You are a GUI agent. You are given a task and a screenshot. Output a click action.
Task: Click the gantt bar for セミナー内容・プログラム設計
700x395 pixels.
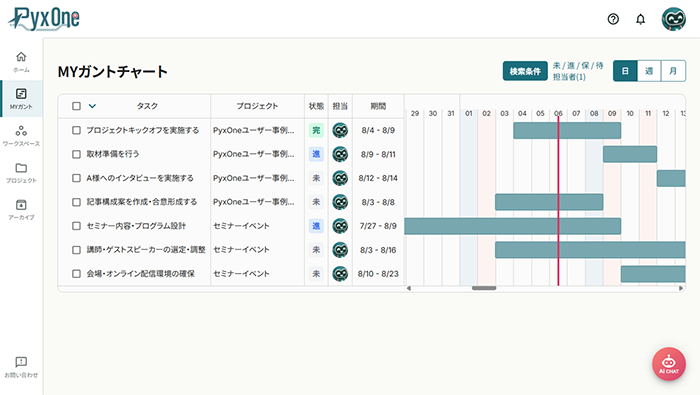coord(512,226)
